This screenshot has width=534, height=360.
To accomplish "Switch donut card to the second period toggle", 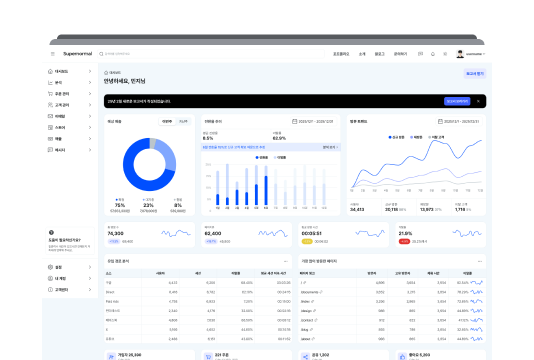I will click(x=183, y=122).
